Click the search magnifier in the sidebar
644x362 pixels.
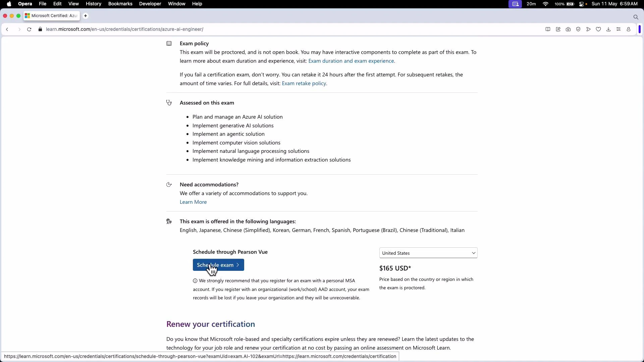click(636, 17)
